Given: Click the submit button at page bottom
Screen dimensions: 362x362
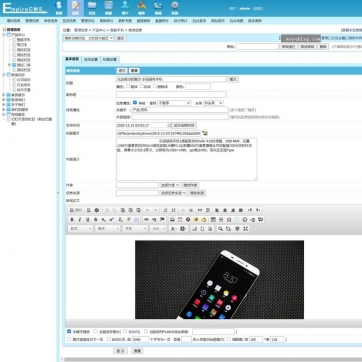Looking at the screenshot, I should pos(120,351).
